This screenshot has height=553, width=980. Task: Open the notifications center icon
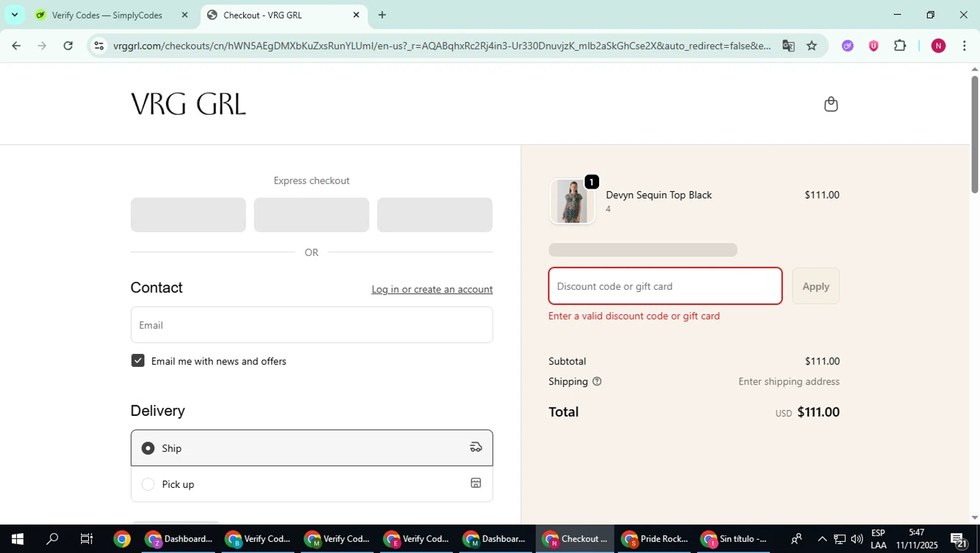tap(958, 541)
